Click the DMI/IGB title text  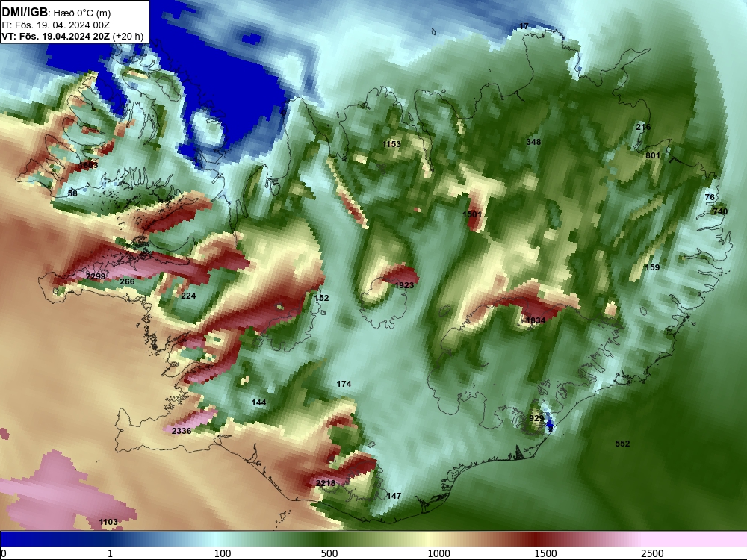coord(25,13)
